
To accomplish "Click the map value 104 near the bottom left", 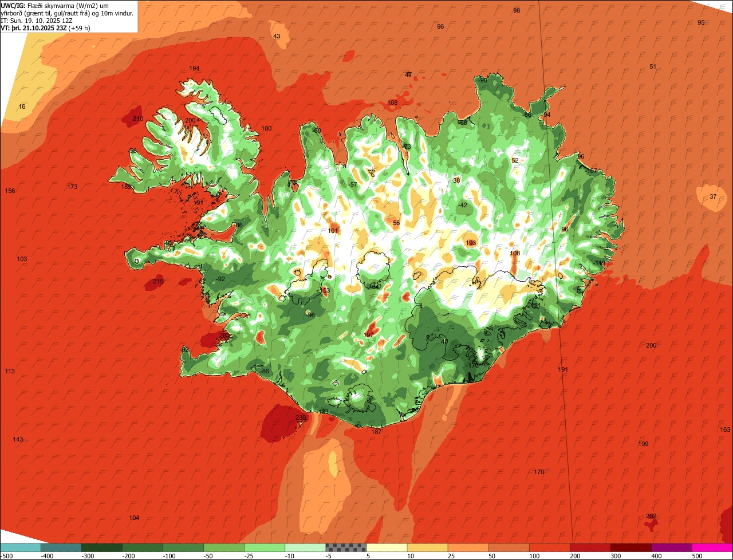I will pyautogui.click(x=134, y=518).
